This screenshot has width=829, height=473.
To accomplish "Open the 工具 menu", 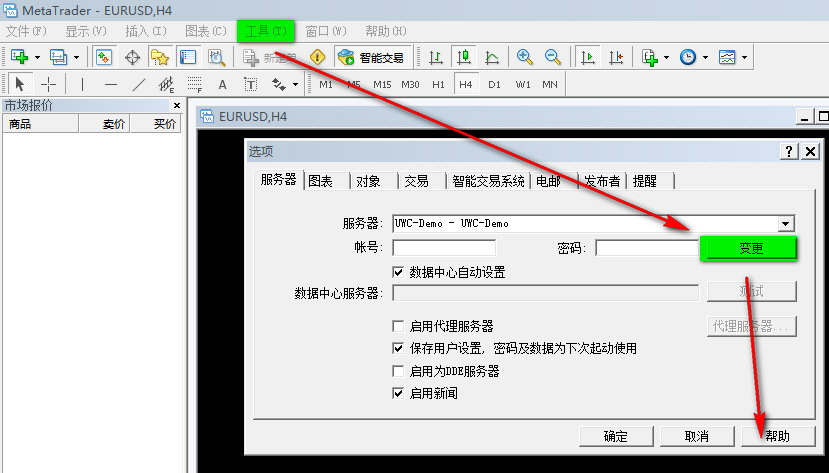I will pos(265,31).
